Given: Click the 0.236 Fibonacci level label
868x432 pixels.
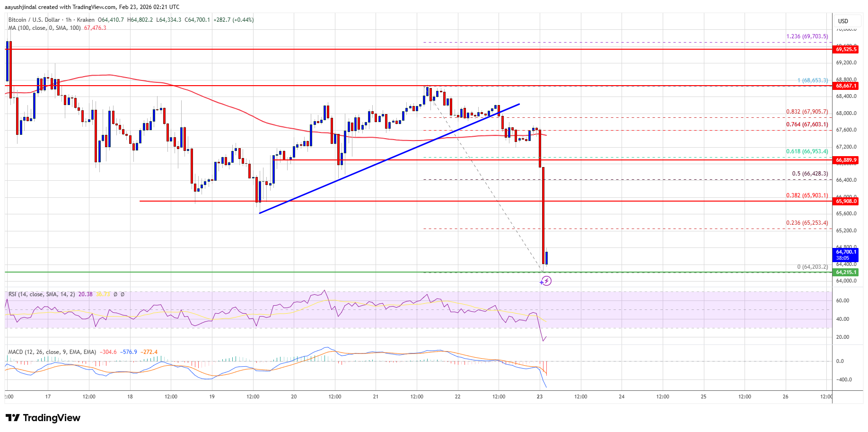Looking at the screenshot, I should (x=807, y=223).
